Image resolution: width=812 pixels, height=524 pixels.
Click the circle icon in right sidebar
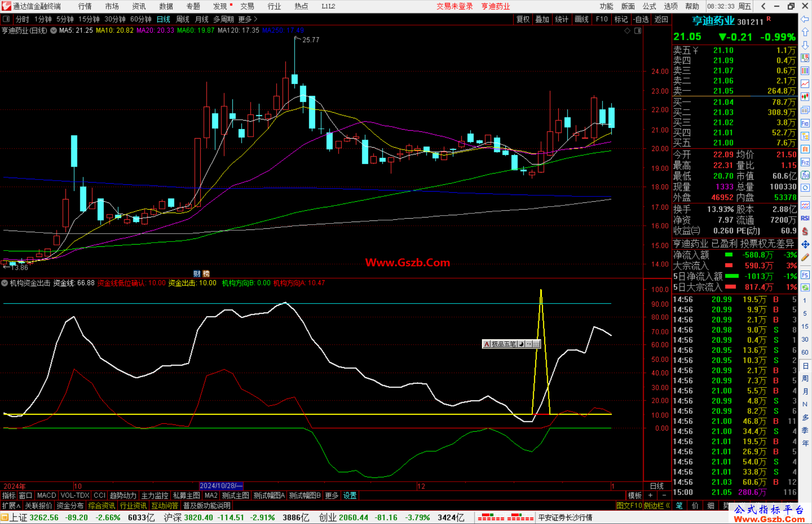click(x=805, y=188)
